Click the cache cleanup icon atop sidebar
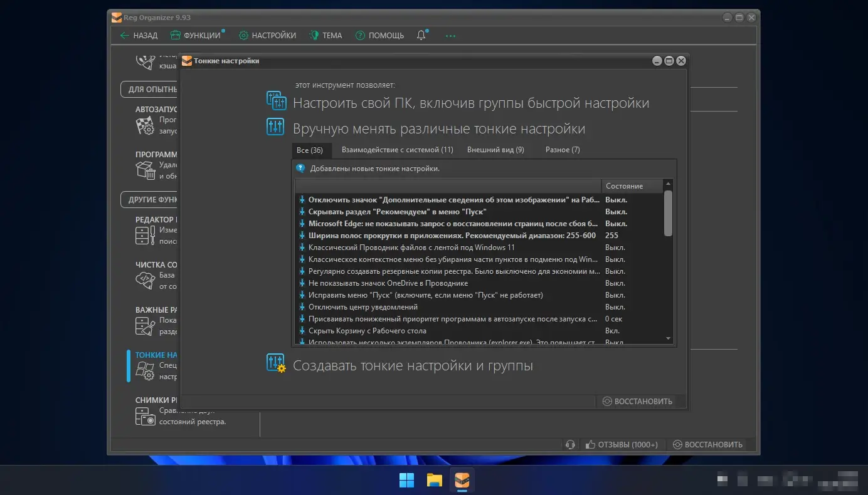 (145, 62)
